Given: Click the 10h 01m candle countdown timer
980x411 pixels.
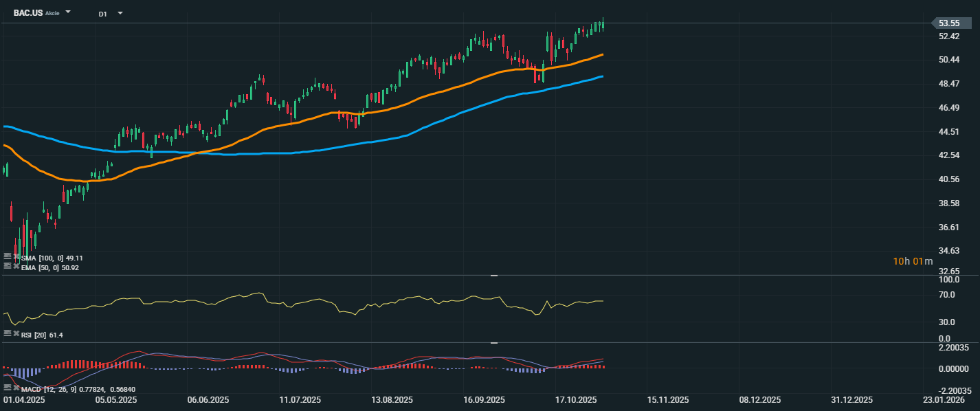Looking at the screenshot, I should 913,261.
